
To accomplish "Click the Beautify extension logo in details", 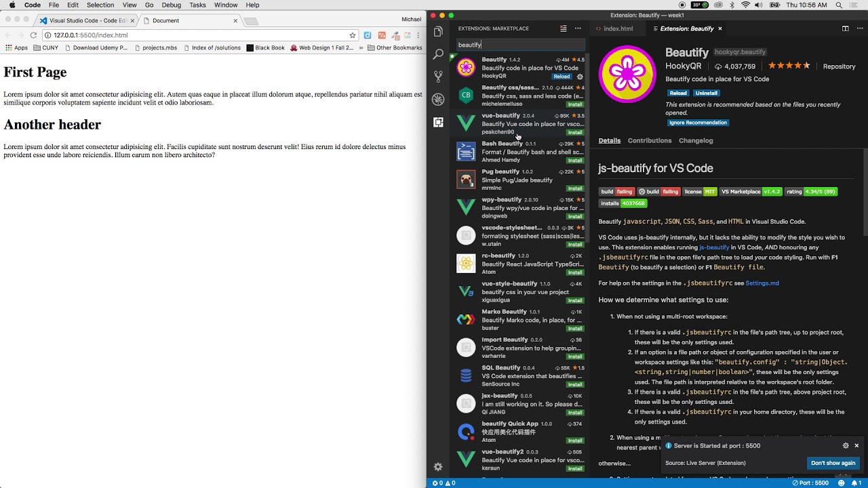I will (627, 74).
